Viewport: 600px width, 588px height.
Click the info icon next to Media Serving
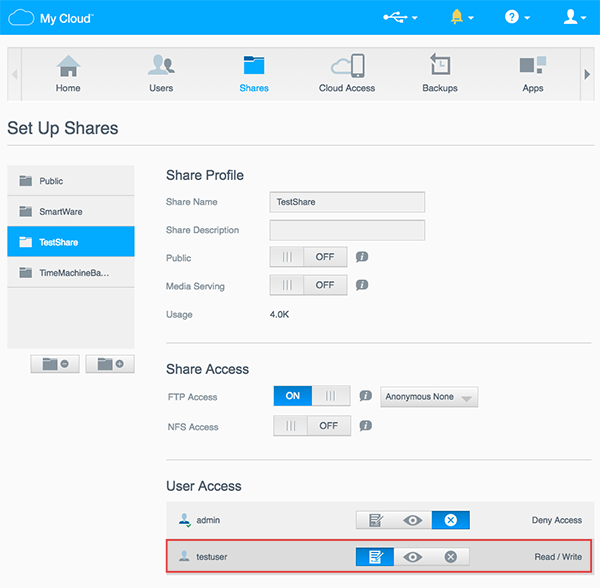pyautogui.click(x=362, y=285)
